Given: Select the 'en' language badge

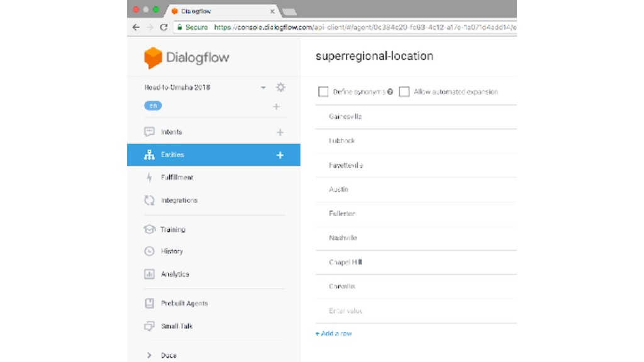Looking at the screenshot, I should point(153,106).
